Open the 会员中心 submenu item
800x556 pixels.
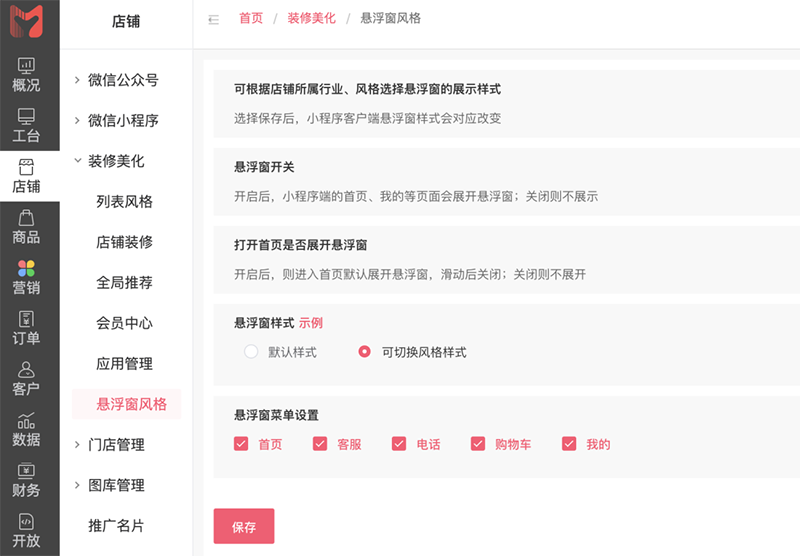click(x=124, y=323)
